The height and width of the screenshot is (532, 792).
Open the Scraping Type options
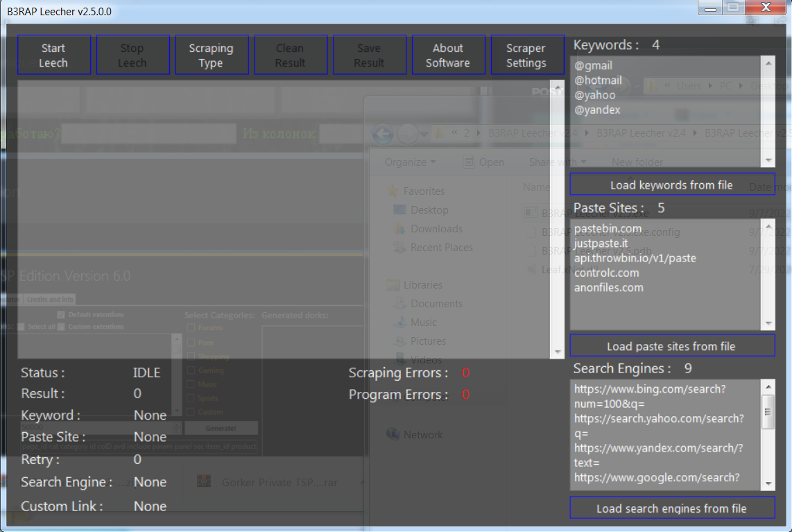pos(212,55)
